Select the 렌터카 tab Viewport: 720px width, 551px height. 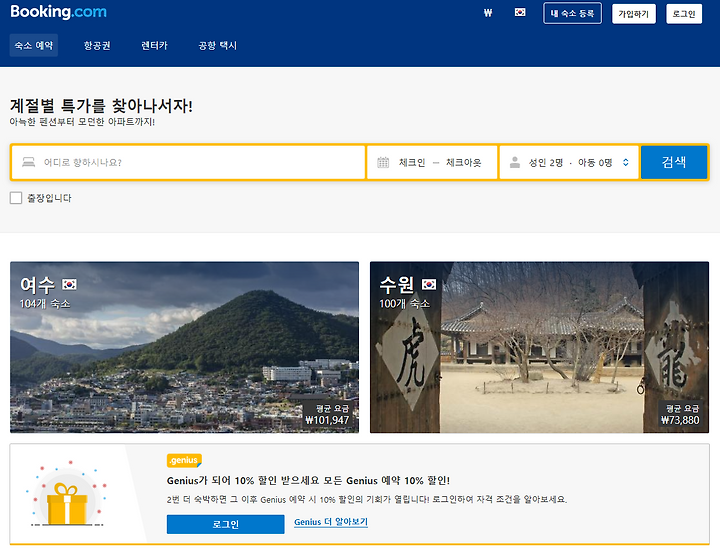pyautogui.click(x=154, y=45)
